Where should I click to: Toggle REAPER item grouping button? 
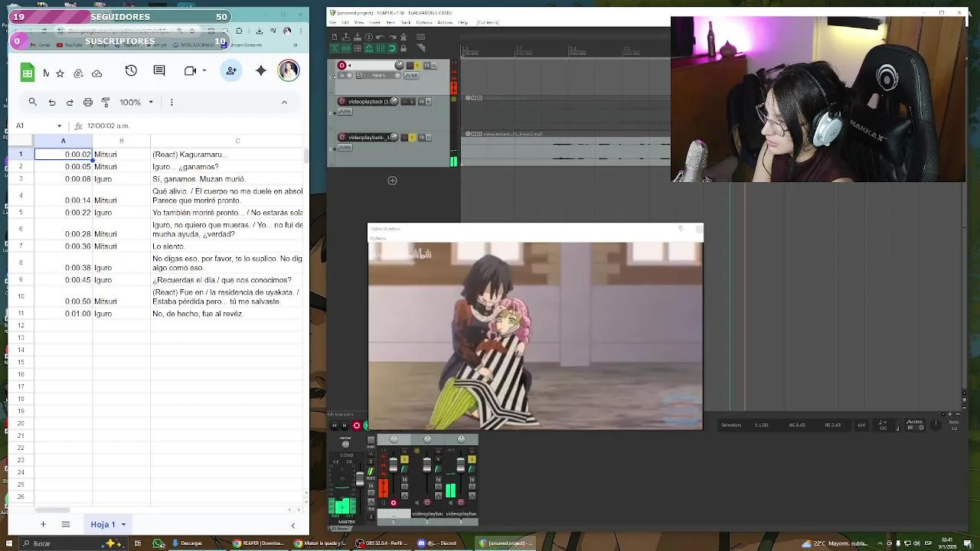coord(346,48)
